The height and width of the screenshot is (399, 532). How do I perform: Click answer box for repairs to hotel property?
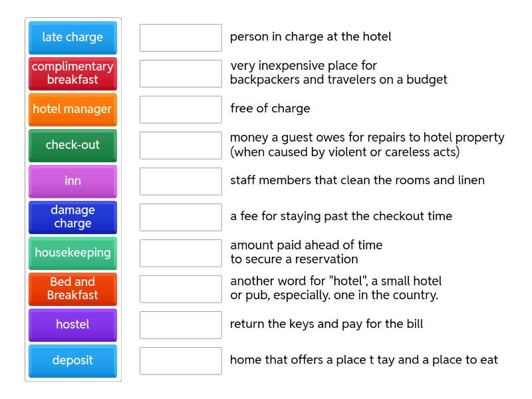[x=180, y=146]
